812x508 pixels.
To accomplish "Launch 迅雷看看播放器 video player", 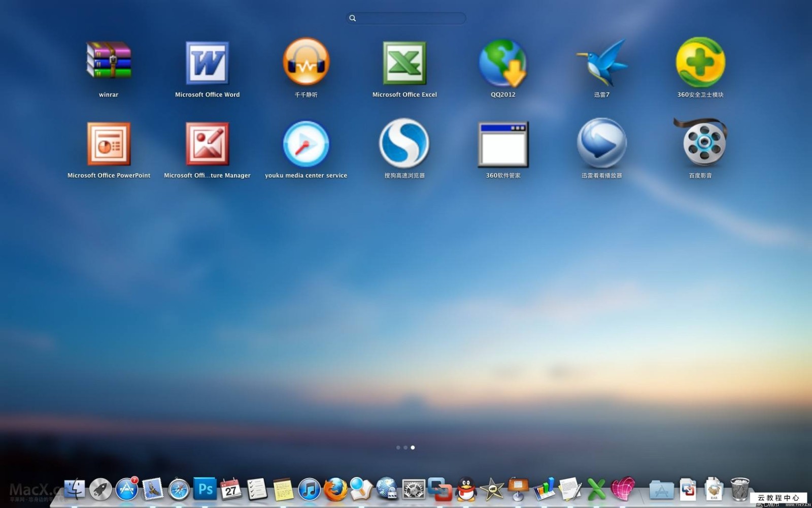I will tap(601, 145).
